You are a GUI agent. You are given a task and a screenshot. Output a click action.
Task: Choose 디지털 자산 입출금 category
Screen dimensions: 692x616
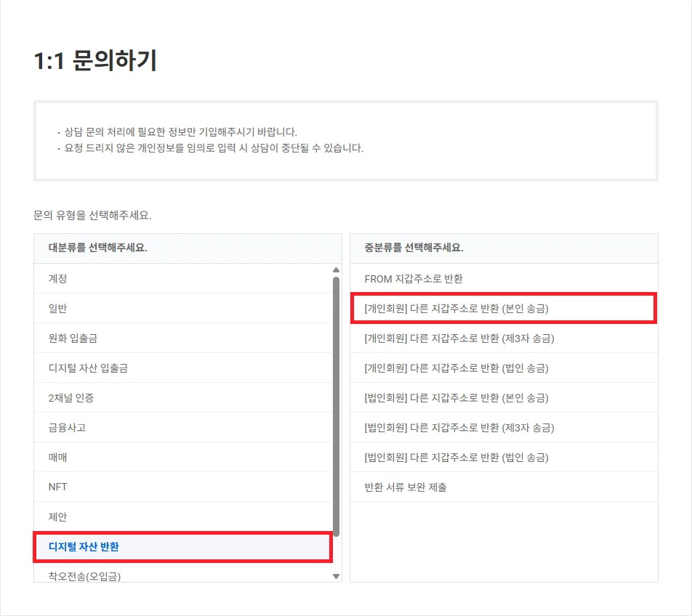pos(182,368)
